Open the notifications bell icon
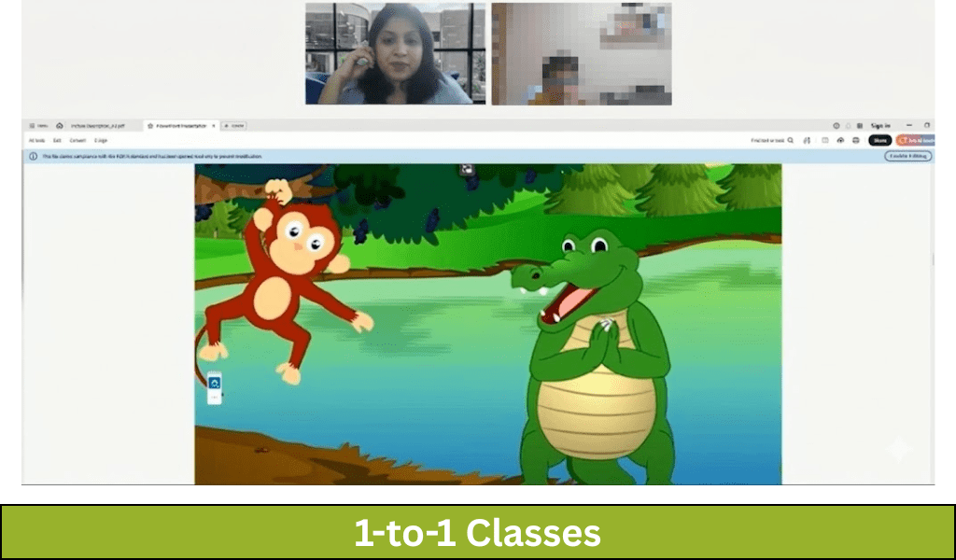 (x=848, y=125)
